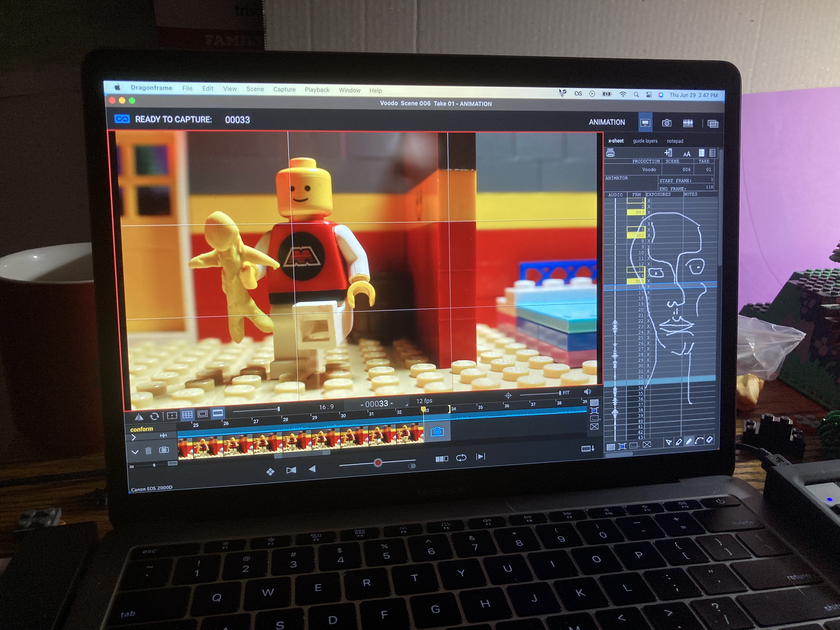Toggle loop playback
Screen dimensions: 840x630
461,457
